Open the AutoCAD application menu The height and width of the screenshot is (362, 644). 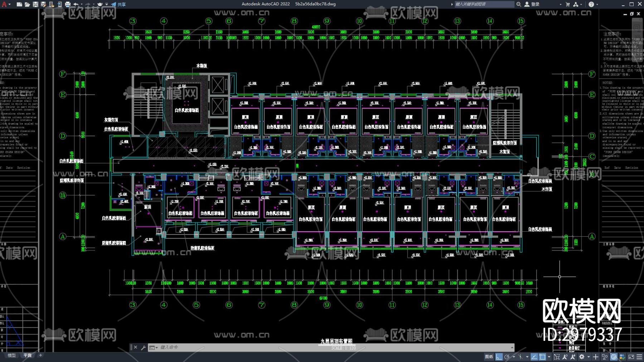[x=4, y=4]
